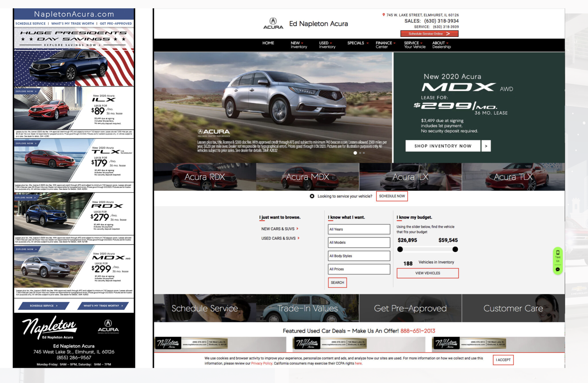The height and width of the screenshot is (383, 588).
Task: Click SCHEDULE SERVICE link at the email top
Action: tap(30, 24)
